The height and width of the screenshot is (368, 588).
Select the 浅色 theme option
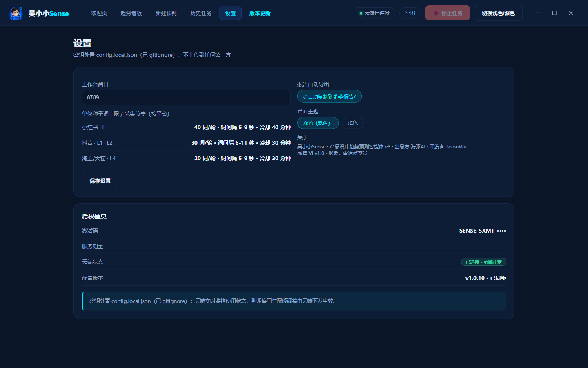(x=353, y=123)
